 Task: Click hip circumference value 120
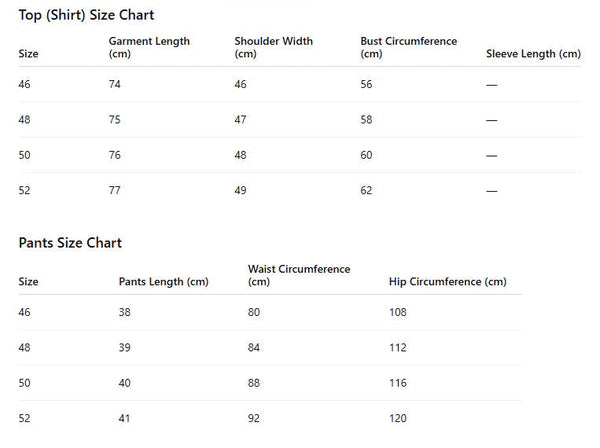coord(398,418)
